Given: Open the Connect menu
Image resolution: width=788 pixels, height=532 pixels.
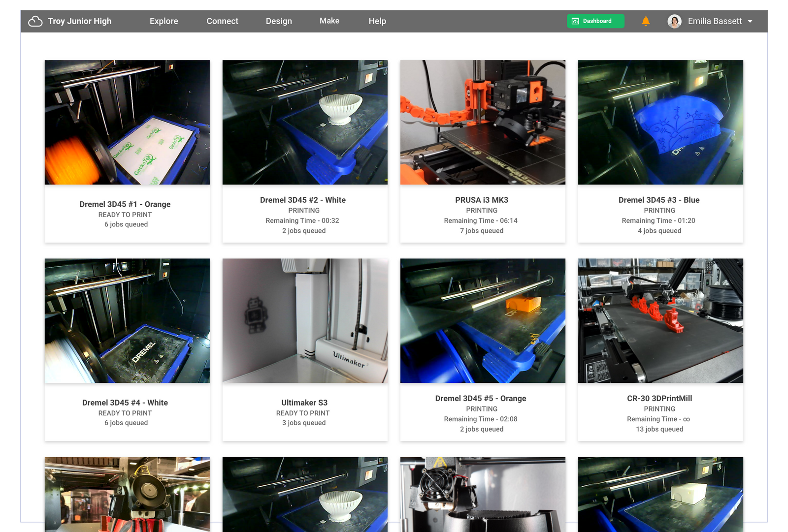Looking at the screenshot, I should click(x=223, y=21).
